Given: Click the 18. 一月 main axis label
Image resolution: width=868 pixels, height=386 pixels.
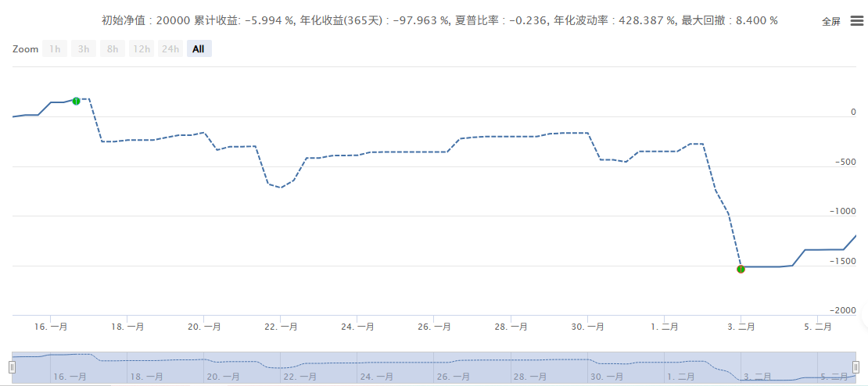Looking at the screenshot, I should 127,327.
